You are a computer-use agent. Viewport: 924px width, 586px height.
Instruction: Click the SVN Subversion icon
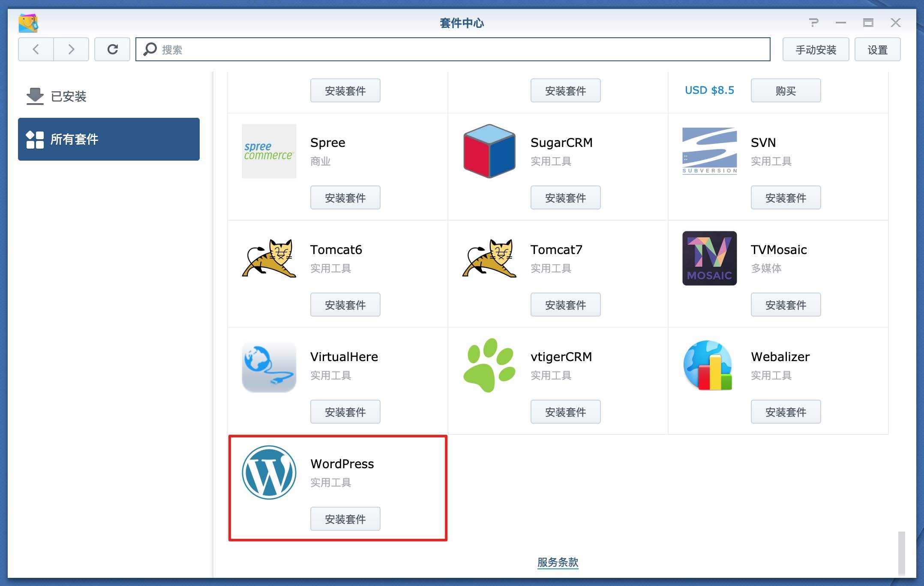709,151
